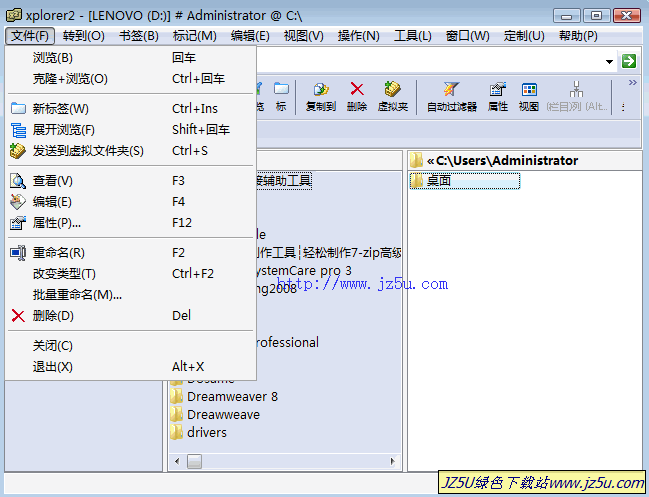Choose 新标签(W) from the File menu
The width and height of the screenshot is (649, 497).
(x=61, y=108)
